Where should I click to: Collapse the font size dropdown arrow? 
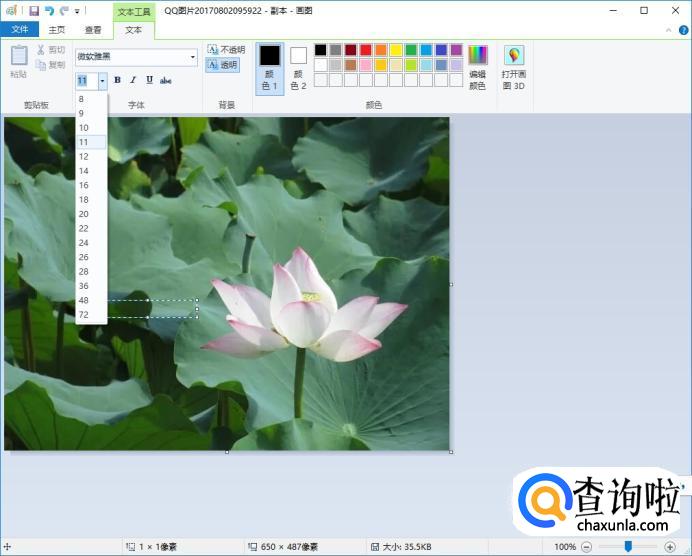[x=102, y=81]
